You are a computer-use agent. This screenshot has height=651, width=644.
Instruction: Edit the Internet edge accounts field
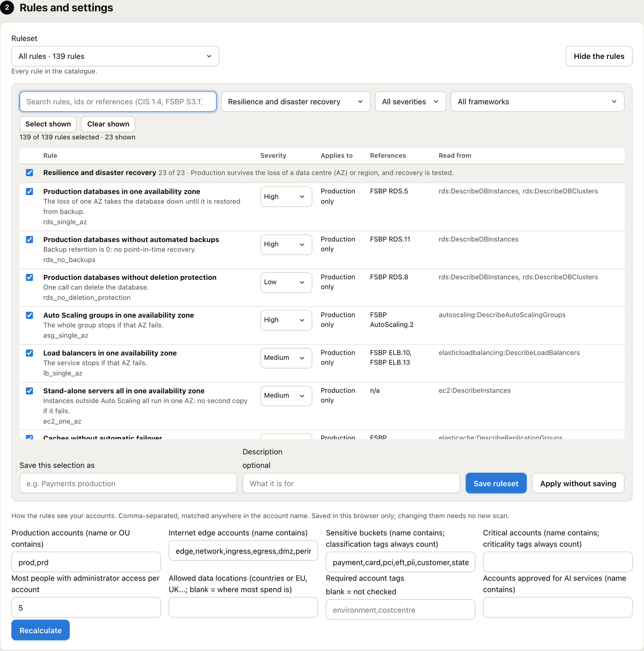(x=243, y=551)
